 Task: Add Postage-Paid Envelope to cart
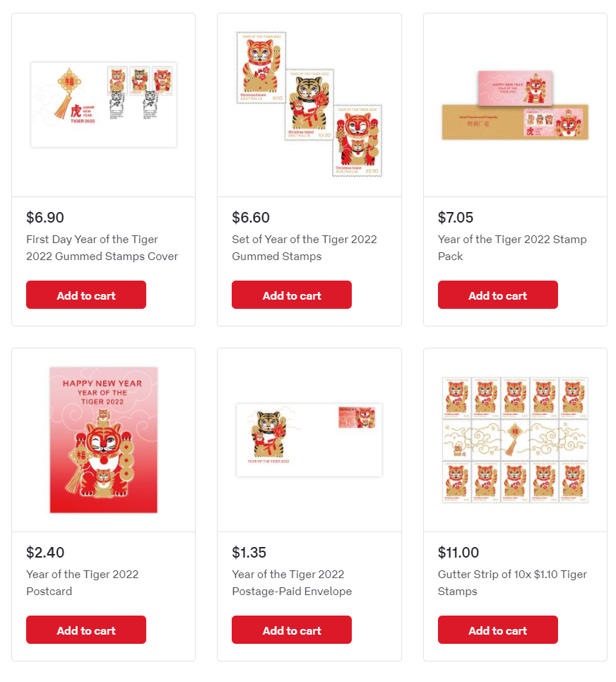click(x=292, y=630)
